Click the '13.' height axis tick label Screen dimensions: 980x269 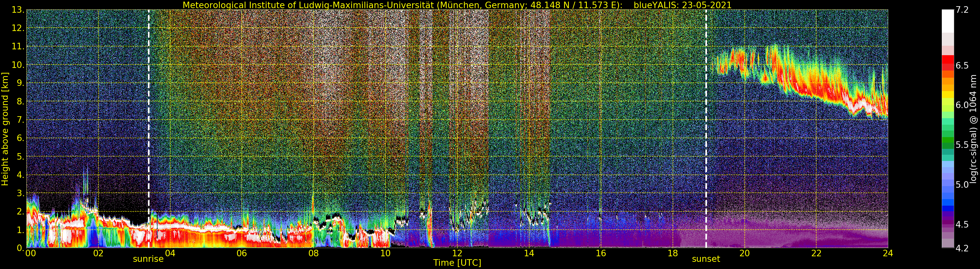pos(18,10)
